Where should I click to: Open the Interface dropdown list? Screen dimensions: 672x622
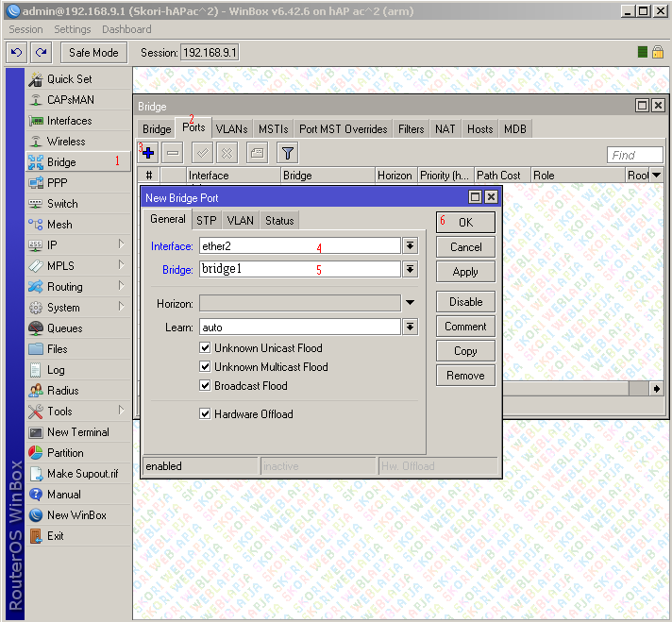click(x=410, y=245)
